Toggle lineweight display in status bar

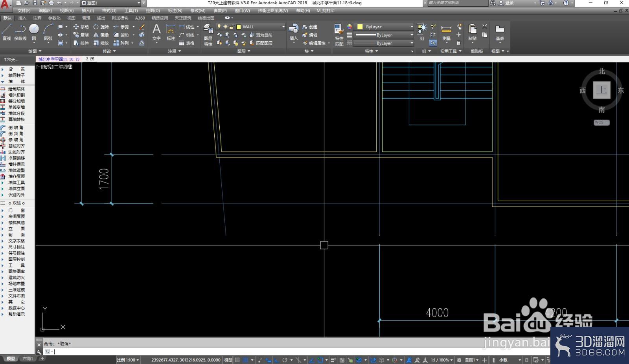333,360
